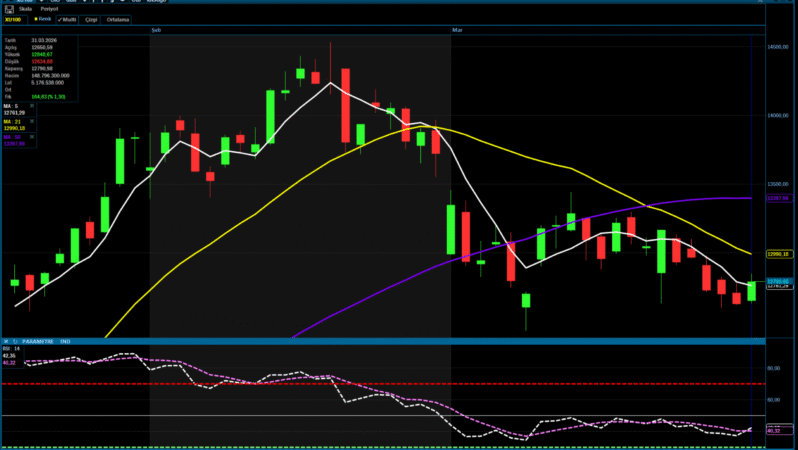Uncheck the Multi option
This screenshot has height=450, width=798.
click(x=68, y=19)
